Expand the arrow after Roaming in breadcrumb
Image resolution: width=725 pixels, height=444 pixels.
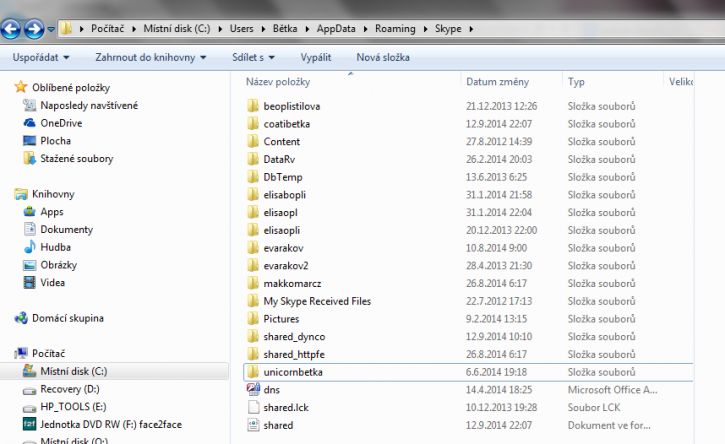(425, 29)
